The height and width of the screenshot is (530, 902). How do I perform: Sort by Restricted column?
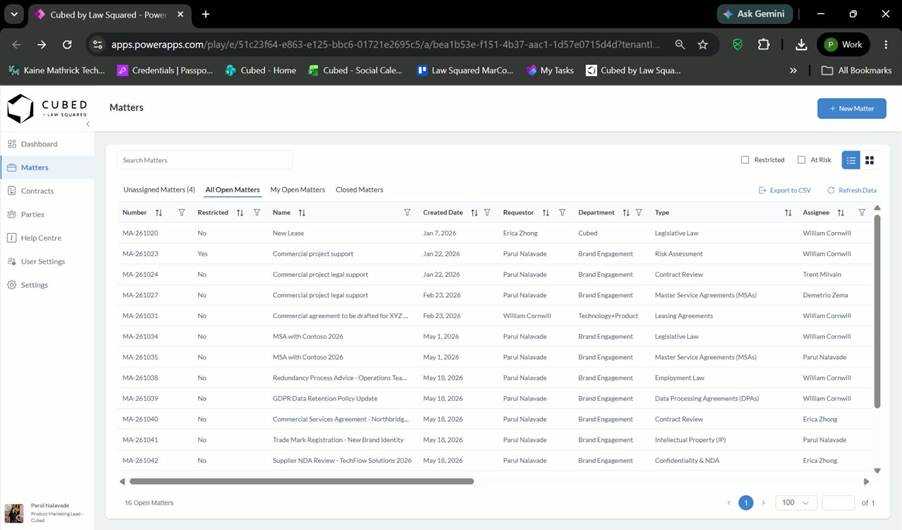(x=240, y=213)
